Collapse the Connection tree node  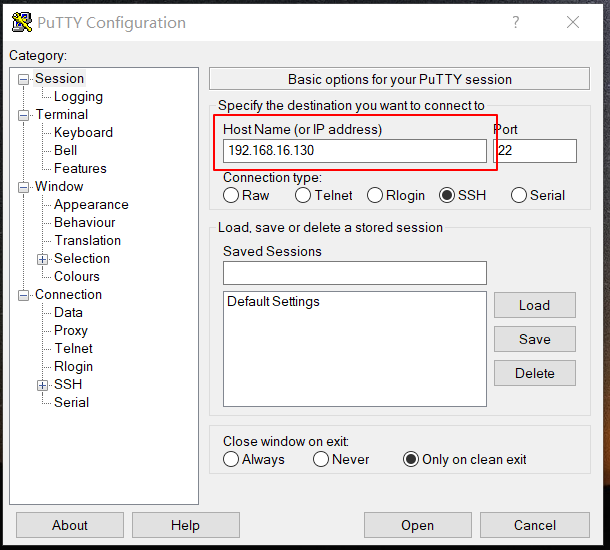(23, 296)
